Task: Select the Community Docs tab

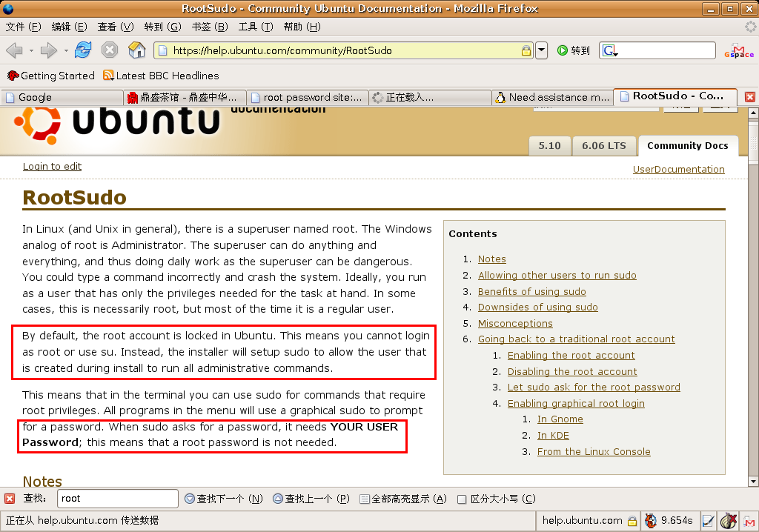Action: (x=687, y=146)
